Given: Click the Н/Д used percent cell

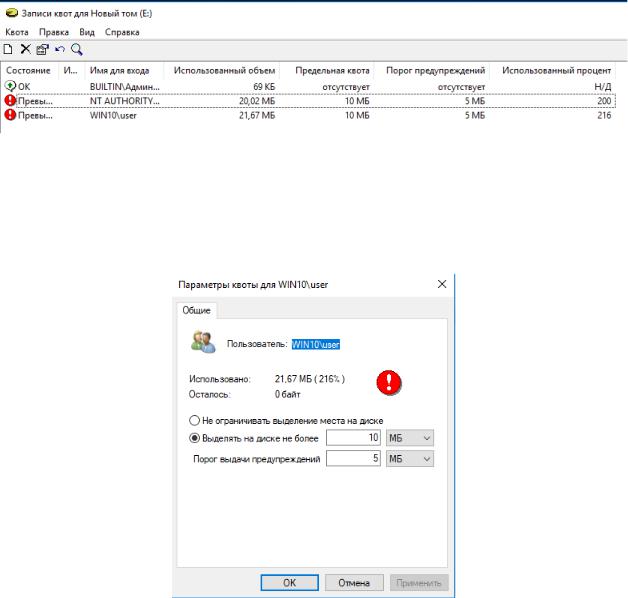Looking at the screenshot, I should click(x=603, y=87).
